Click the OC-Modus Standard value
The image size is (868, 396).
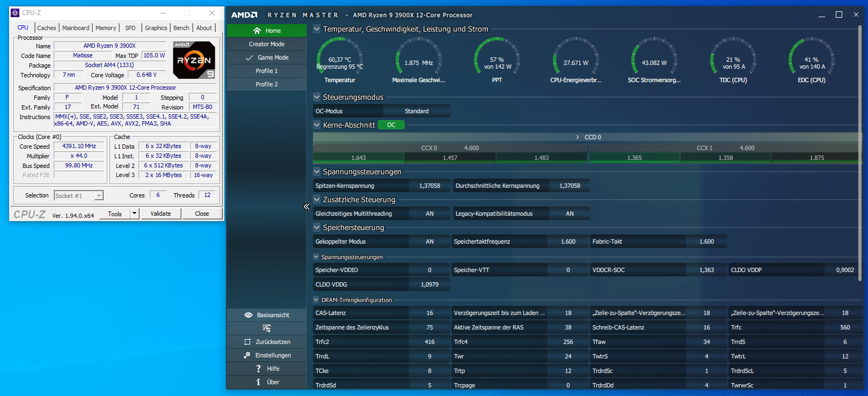click(x=417, y=111)
